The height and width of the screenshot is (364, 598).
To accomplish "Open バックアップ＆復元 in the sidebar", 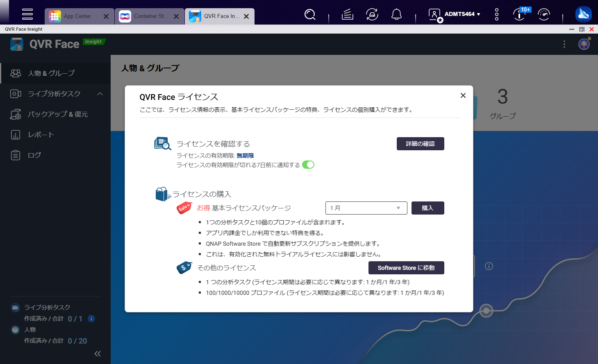I will coord(55,114).
